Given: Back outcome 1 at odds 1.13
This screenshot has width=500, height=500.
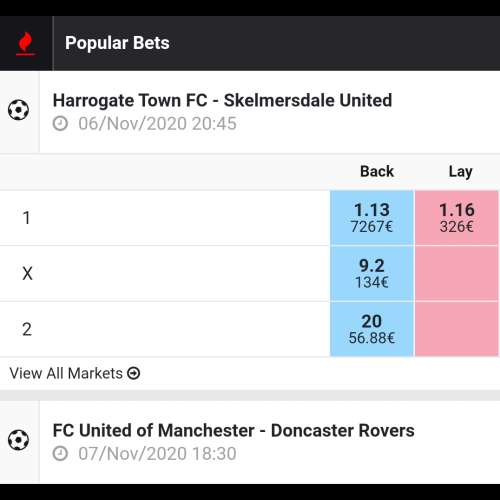Looking at the screenshot, I should 372,218.
